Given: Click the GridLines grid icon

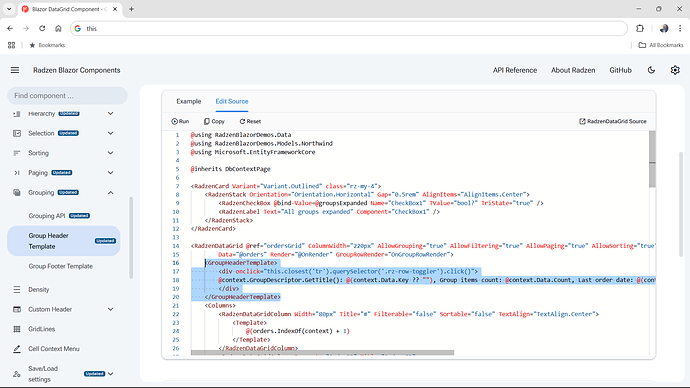Looking at the screenshot, I should pyautogui.click(x=17, y=329).
